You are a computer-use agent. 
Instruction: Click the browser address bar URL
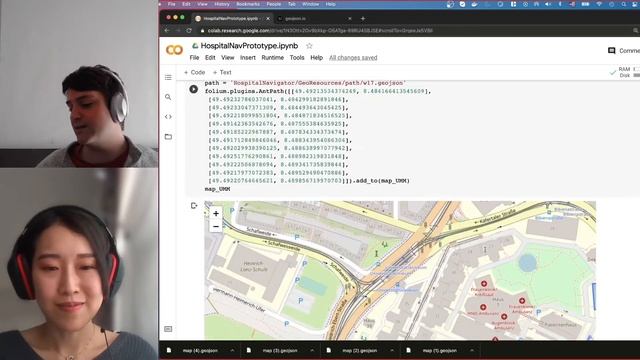(320, 31)
